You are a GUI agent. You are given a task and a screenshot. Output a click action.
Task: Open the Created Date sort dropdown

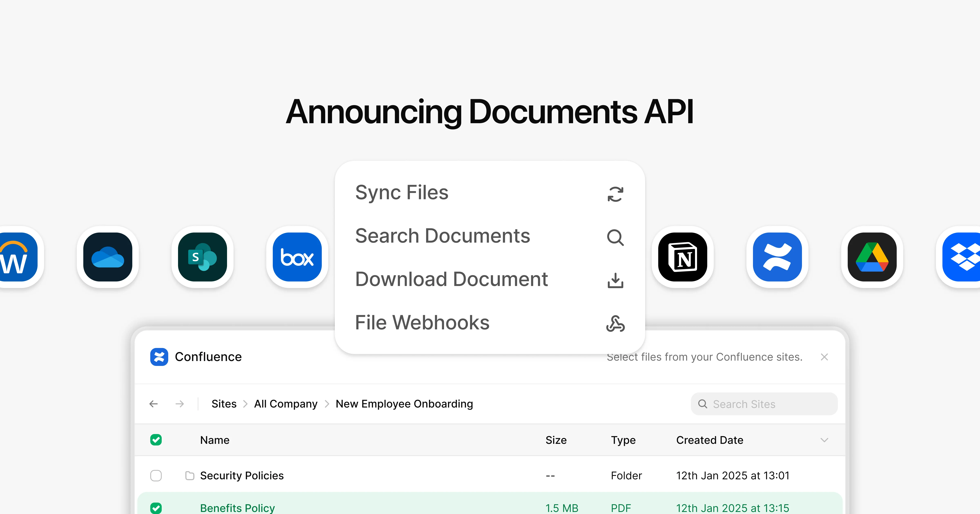(824, 440)
